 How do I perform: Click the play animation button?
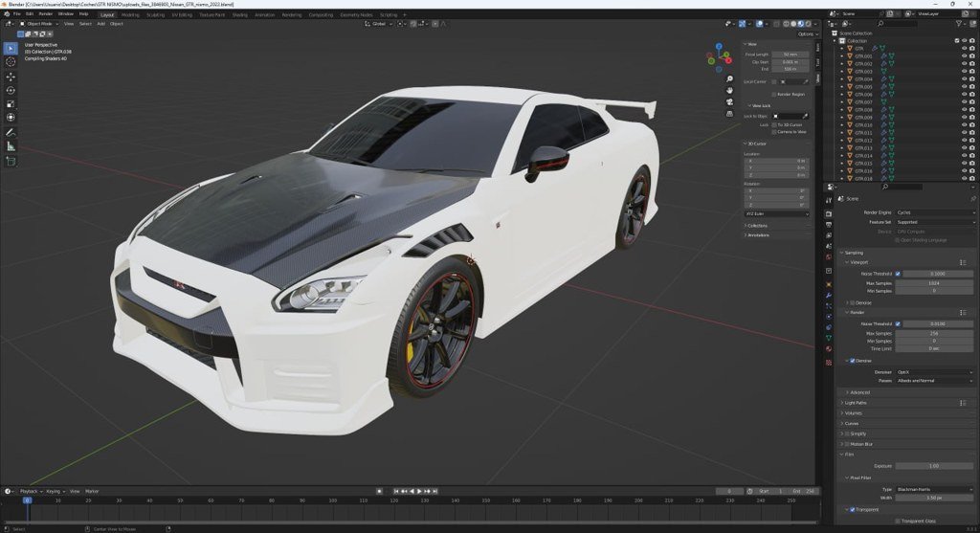(419, 491)
